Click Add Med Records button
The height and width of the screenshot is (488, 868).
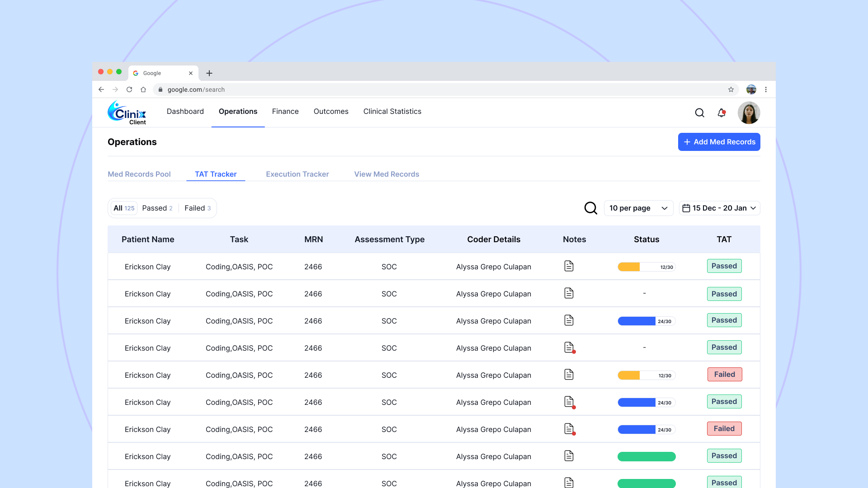tap(719, 142)
